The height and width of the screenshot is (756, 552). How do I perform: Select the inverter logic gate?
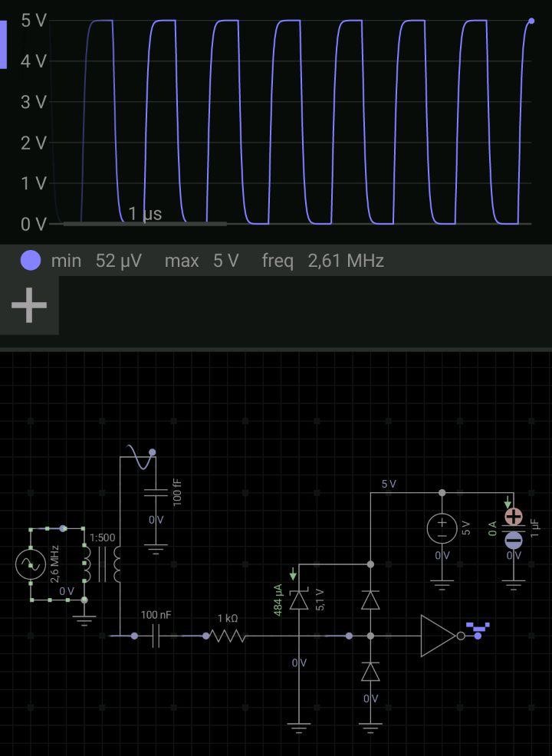point(441,636)
